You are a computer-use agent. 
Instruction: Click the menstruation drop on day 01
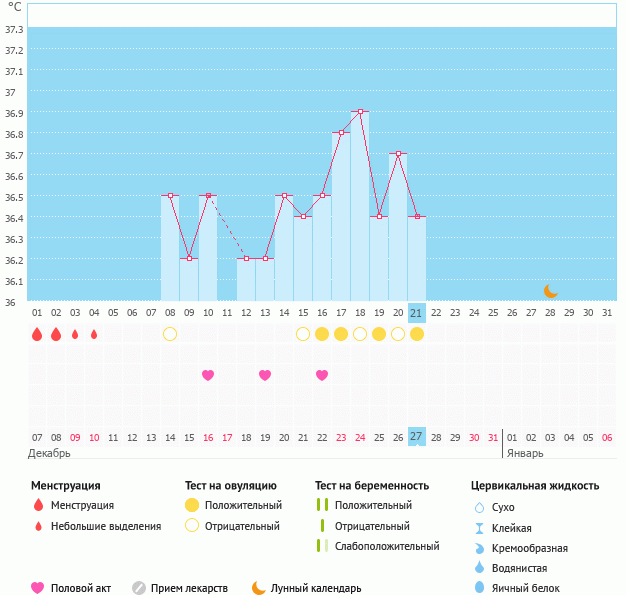(37, 334)
